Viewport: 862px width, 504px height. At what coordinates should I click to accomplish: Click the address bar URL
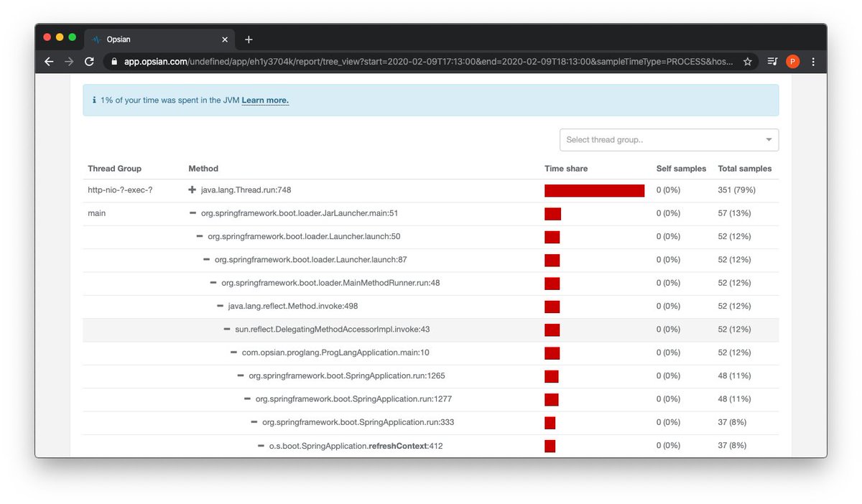click(428, 62)
